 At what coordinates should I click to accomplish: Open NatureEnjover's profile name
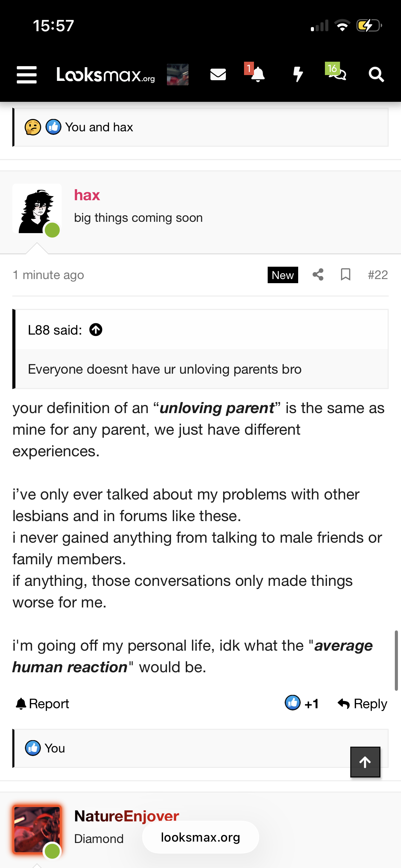pos(126,816)
